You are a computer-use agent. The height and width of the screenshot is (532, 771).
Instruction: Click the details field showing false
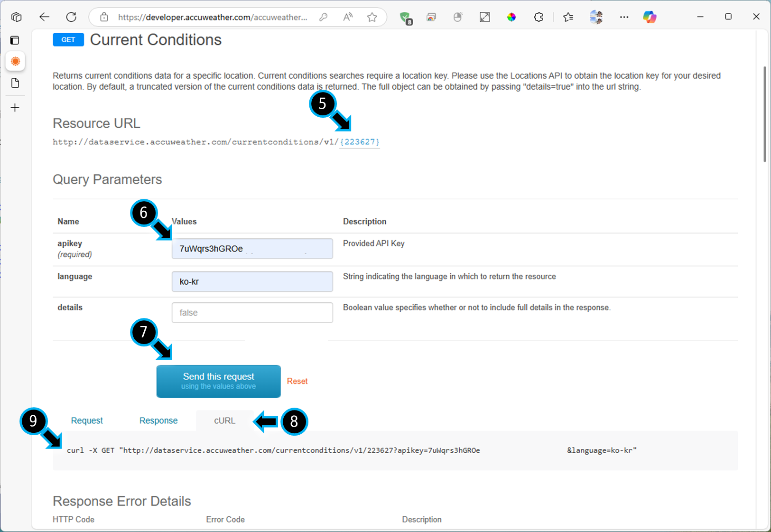point(252,313)
